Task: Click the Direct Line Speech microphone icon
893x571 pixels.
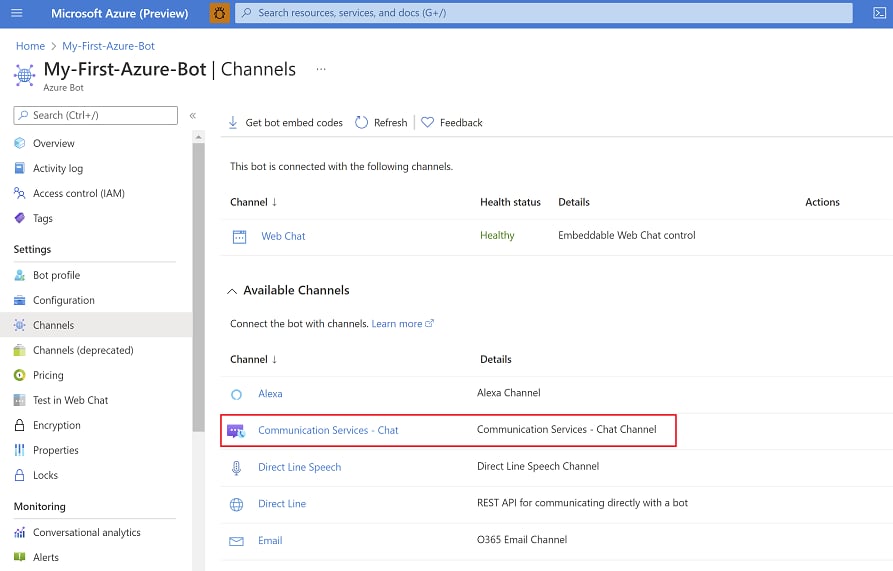Action: click(x=236, y=467)
